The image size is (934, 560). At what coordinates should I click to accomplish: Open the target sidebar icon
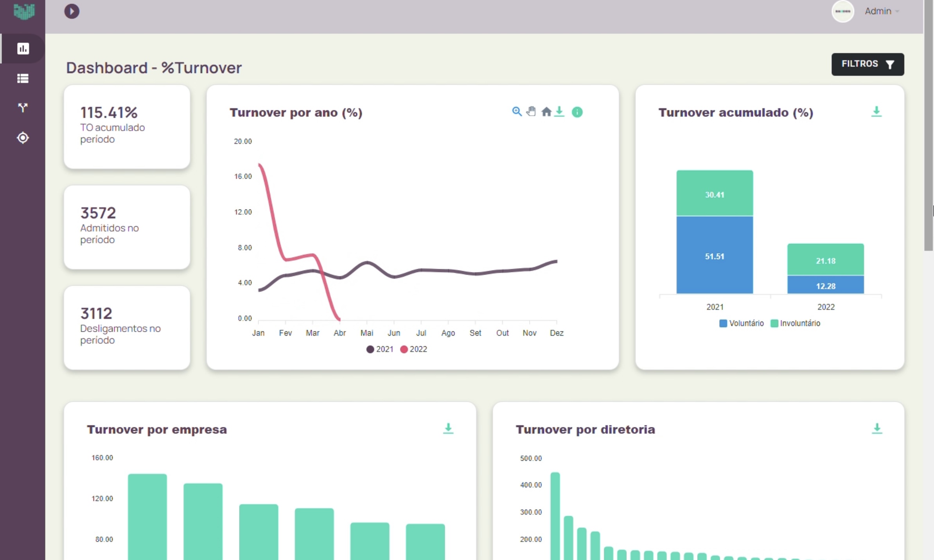click(23, 138)
